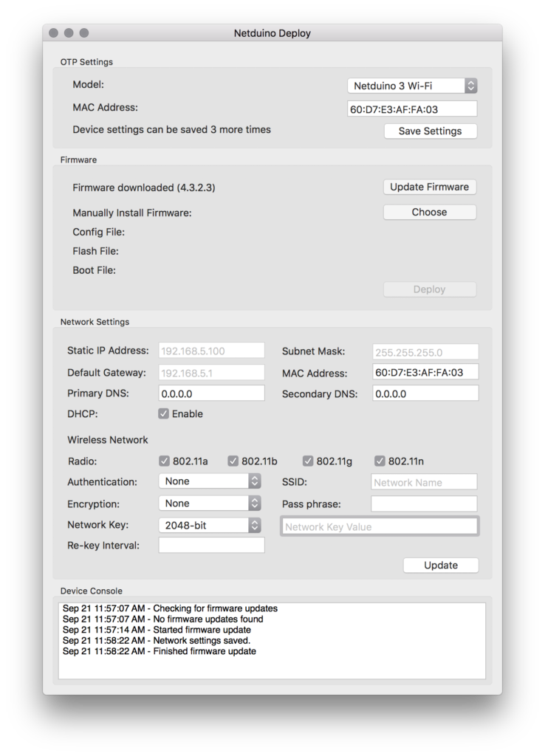
Task: Toggle the 802.11n radio checkbox
Action: 380,461
